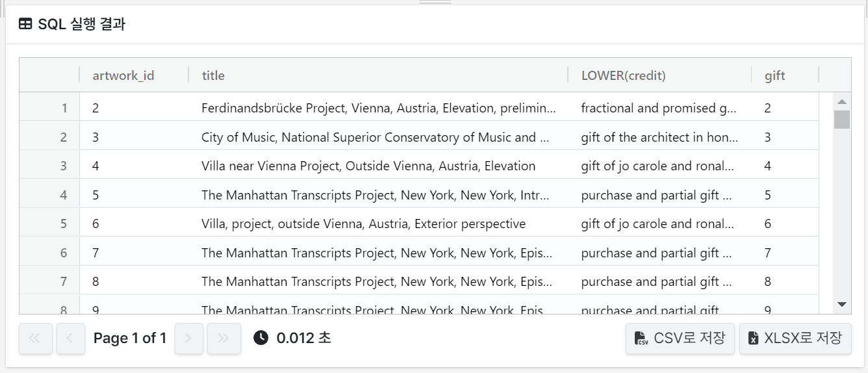
Task: Click the vertical scrollbar thumb
Action: 842,120
